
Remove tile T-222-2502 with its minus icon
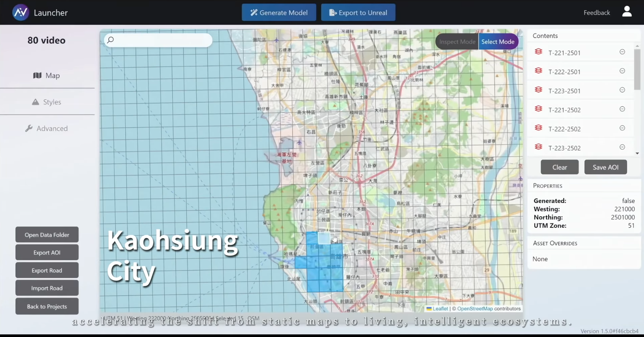click(x=622, y=128)
